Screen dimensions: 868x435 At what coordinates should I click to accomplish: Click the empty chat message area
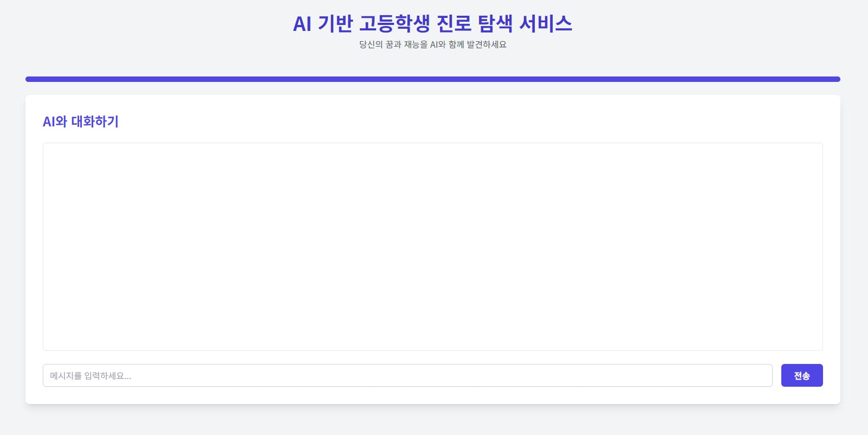432,246
